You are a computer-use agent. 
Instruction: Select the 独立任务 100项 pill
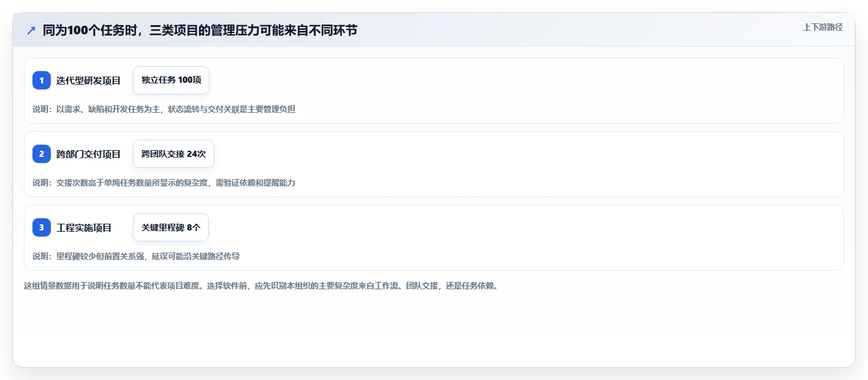[171, 80]
